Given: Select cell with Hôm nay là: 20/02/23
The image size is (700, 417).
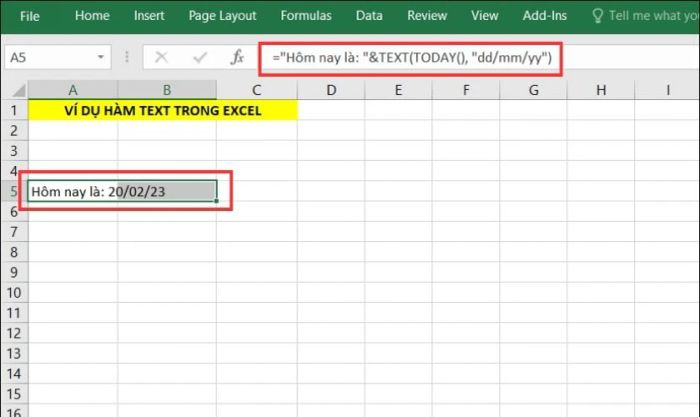Looking at the screenshot, I should pyautogui.click(x=122, y=191).
